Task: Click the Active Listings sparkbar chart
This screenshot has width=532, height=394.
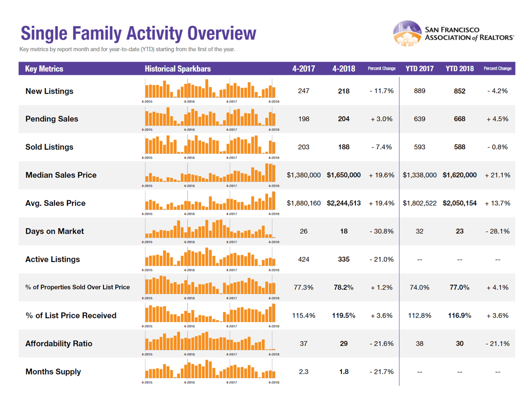Action: coord(210,257)
